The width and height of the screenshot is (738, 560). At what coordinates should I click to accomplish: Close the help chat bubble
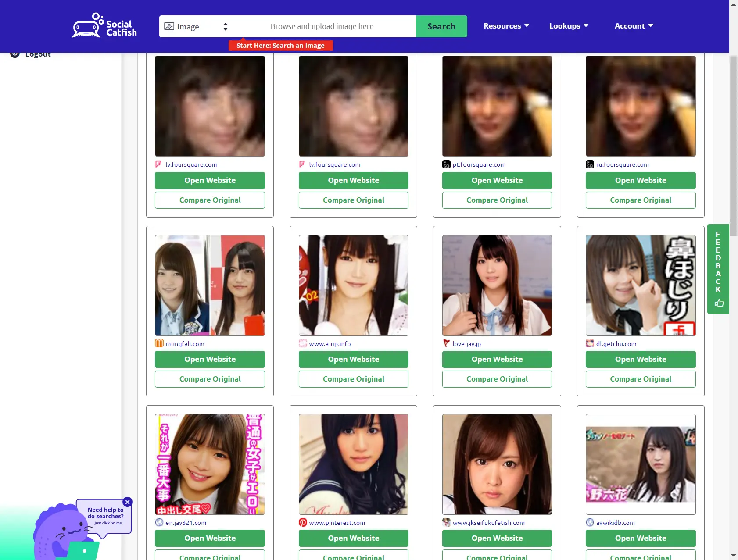click(x=127, y=502)
